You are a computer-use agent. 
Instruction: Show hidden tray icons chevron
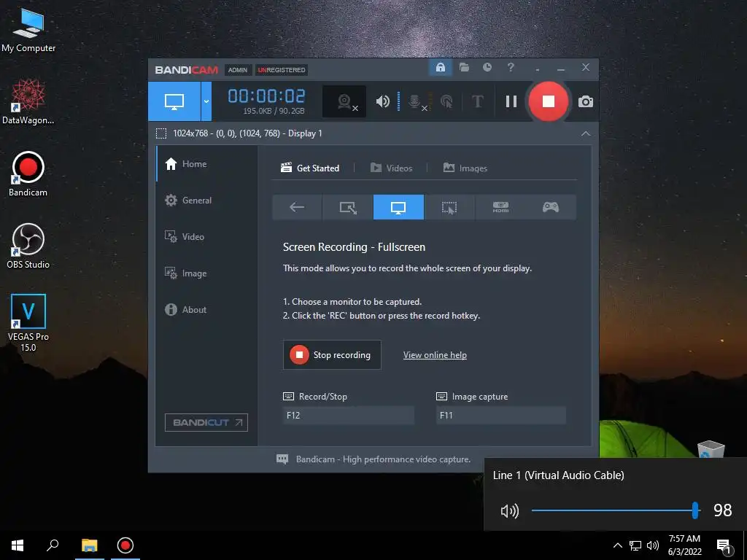(617, 545)
